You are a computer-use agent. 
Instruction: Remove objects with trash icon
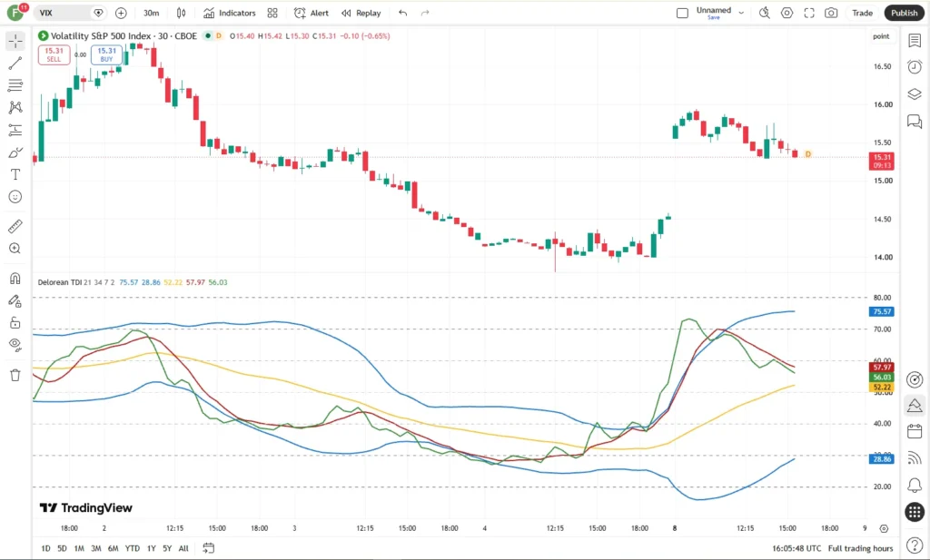click(x=15, y=375)
